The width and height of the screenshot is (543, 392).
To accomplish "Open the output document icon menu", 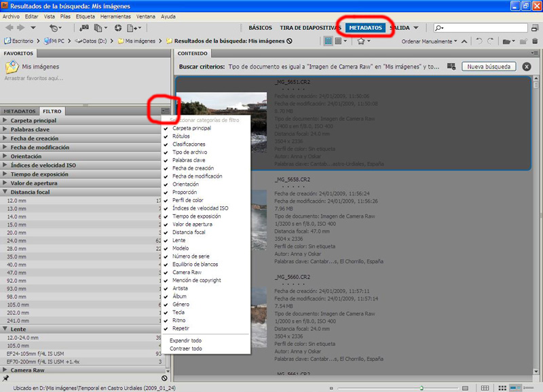I will pos(134,28).
